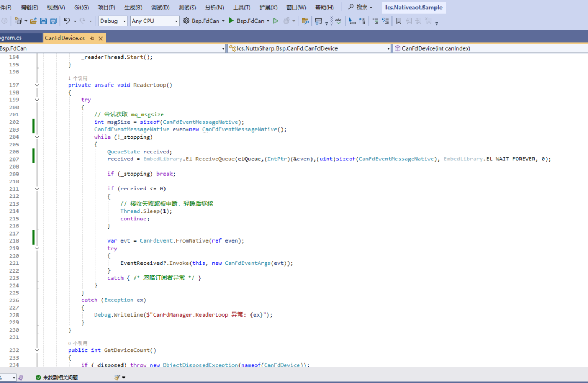Pin the CanFdDevice.cs tab
The image size is (588, 383).
click(x=92, y=38)
